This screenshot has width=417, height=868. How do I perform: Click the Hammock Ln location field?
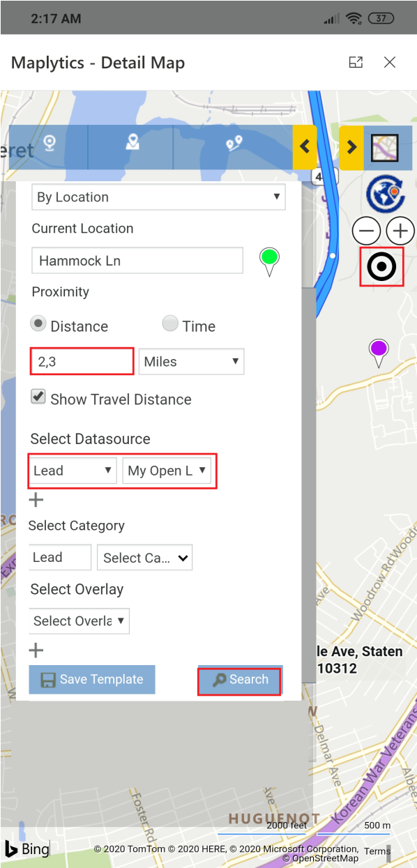point(137,261)
